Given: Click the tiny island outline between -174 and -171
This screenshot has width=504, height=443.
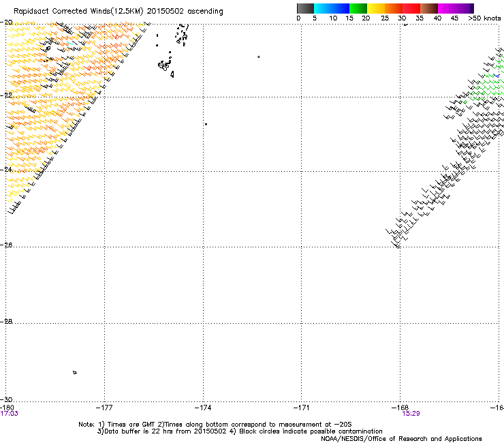Looking at the screenshot, I should click(258, 57).
